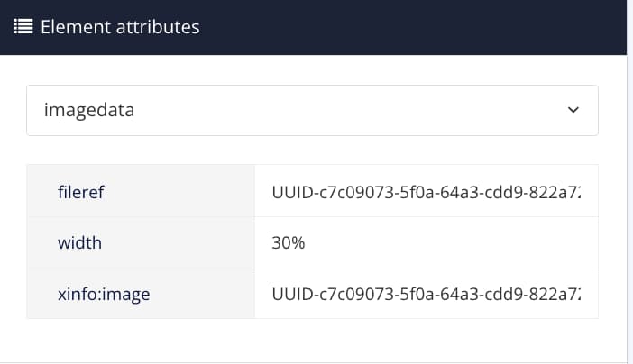Viewport: 633px width, 364px height.
Task: Click empty middle area of imagedata selector box
Action: point(361,110)
